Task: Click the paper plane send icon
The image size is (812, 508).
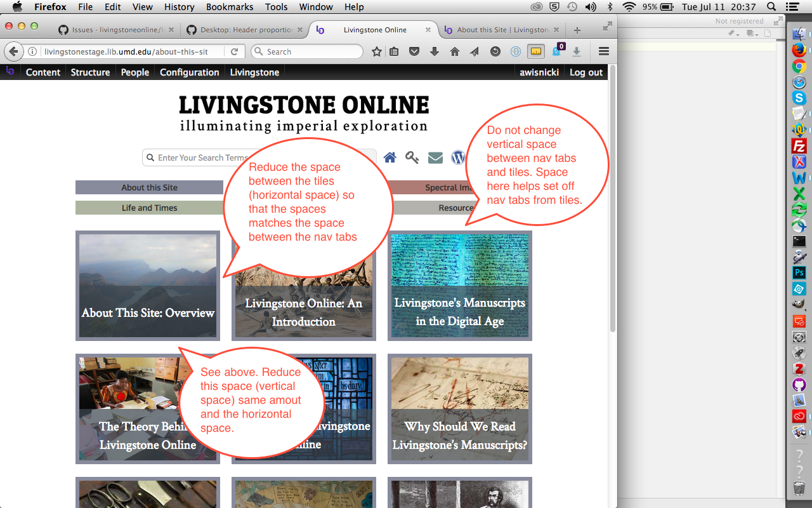Action: pyautogui.click(x=475, y=51)
